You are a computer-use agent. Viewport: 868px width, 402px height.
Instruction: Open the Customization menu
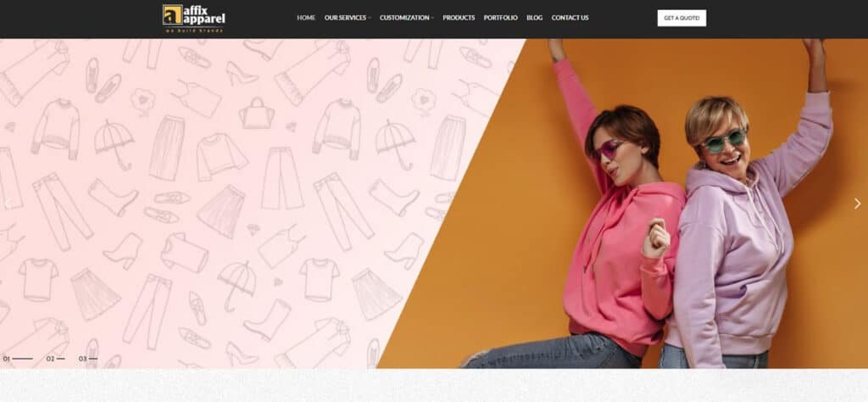click(404, 18)
